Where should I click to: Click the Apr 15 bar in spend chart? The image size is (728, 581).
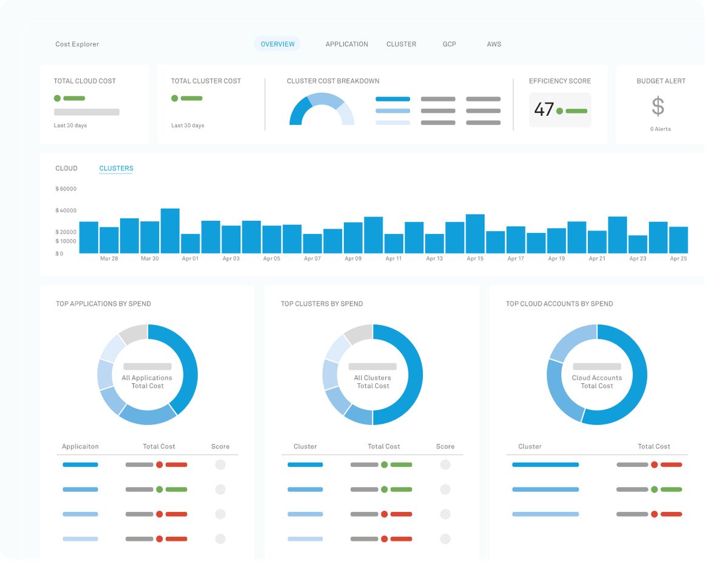click(x=475, y=233)
